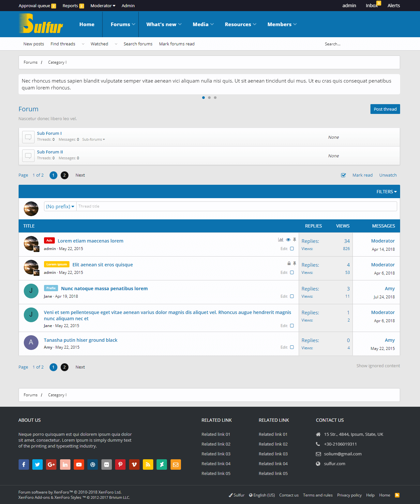Click the lock icon on Elit aenean thread
Viewport: 420px width, 504px height.
click(289, 263)
